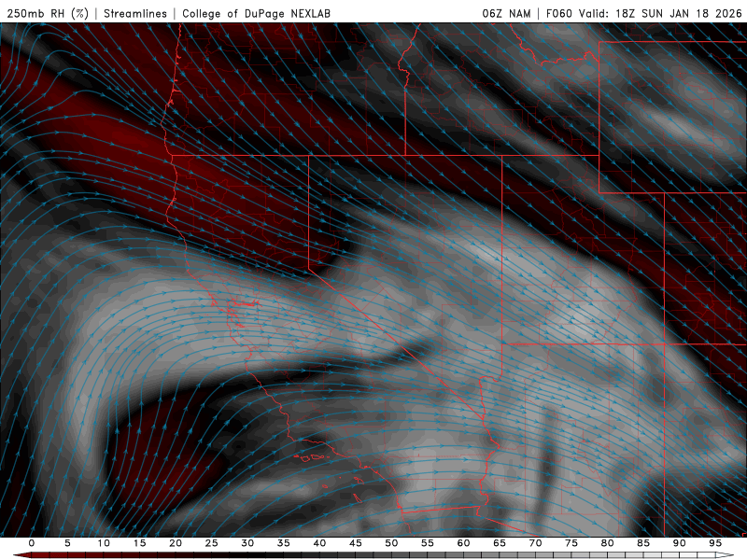Click the "60" value on the color scale
This screenshot has height=560, width=747.
click(x=463, y=543)
